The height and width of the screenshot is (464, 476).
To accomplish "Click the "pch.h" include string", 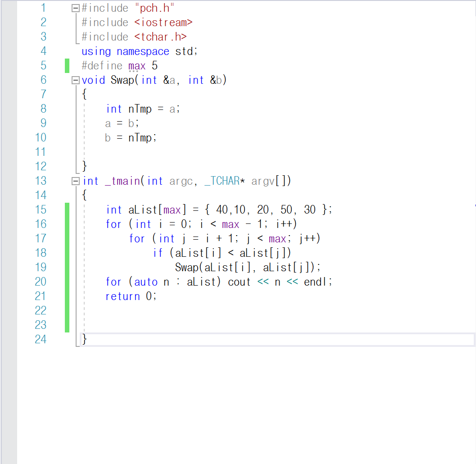I will coord(154,8).
